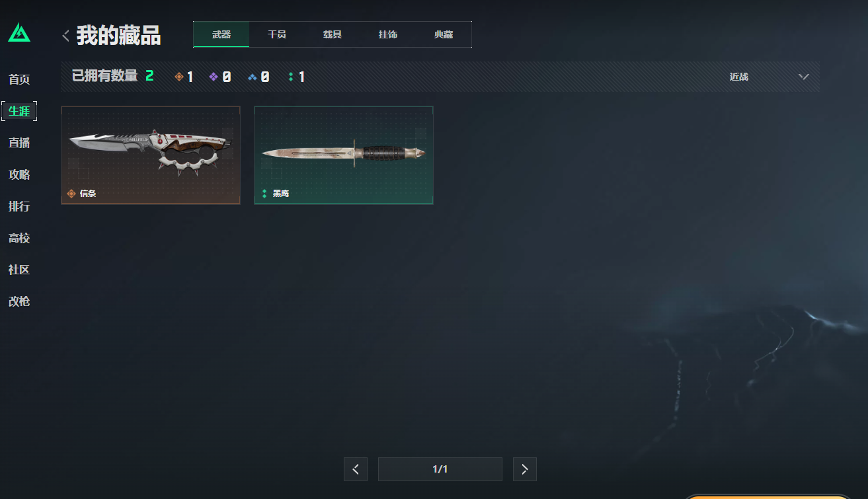Click the orange rarity diamond icon
This screenshot has width=868, height=499.
click(x=178, y=77)
